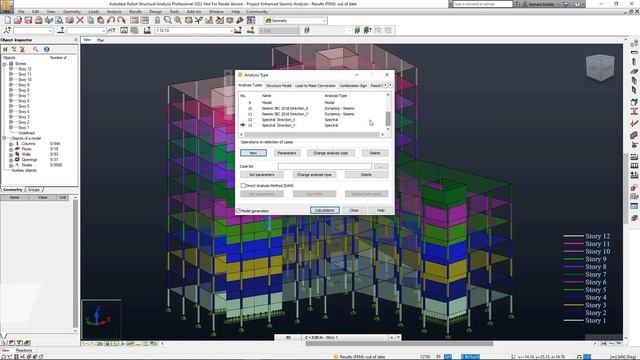Click the New file icon in toolbar

point(7,20)
